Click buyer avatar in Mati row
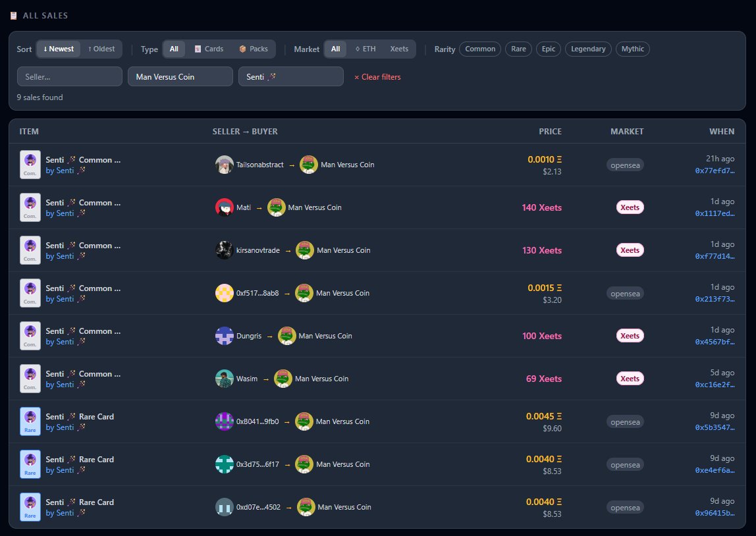This screenshot has width=756, height=536. (x=277, y=207)
